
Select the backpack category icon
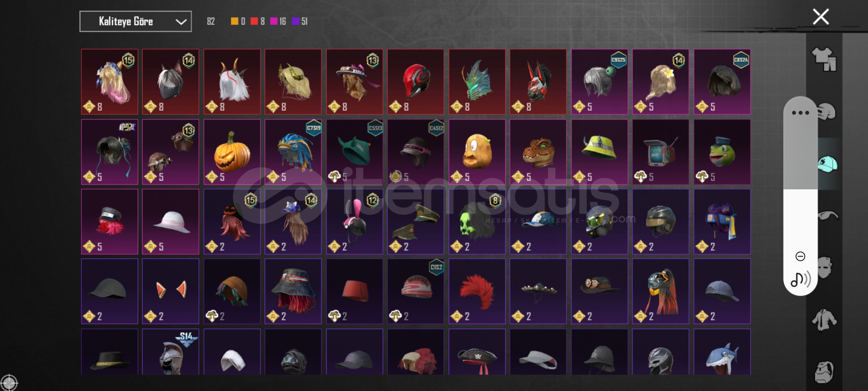click(824, 372)
